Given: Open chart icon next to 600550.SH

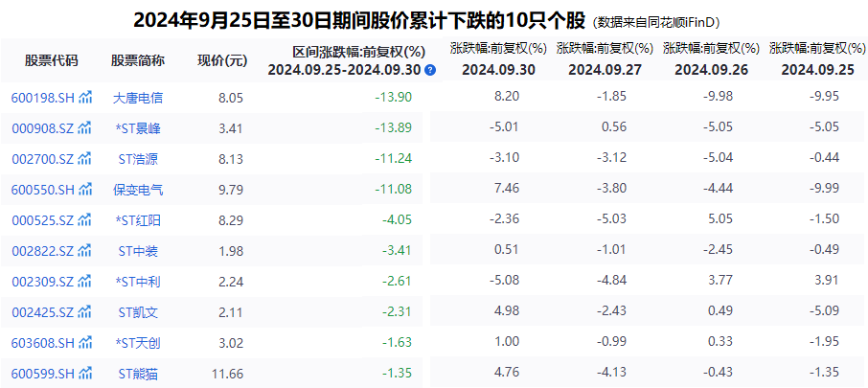Looking at the screenshot, I should (x=84, y=190).
